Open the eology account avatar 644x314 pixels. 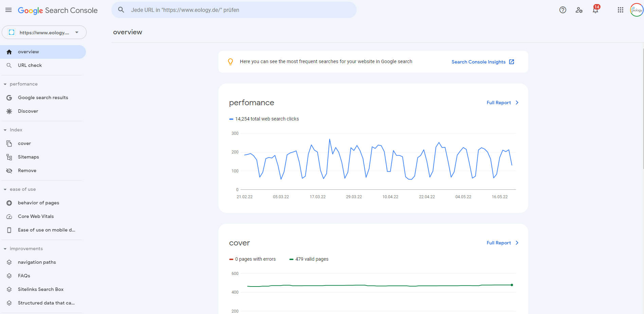coord(637,10)
